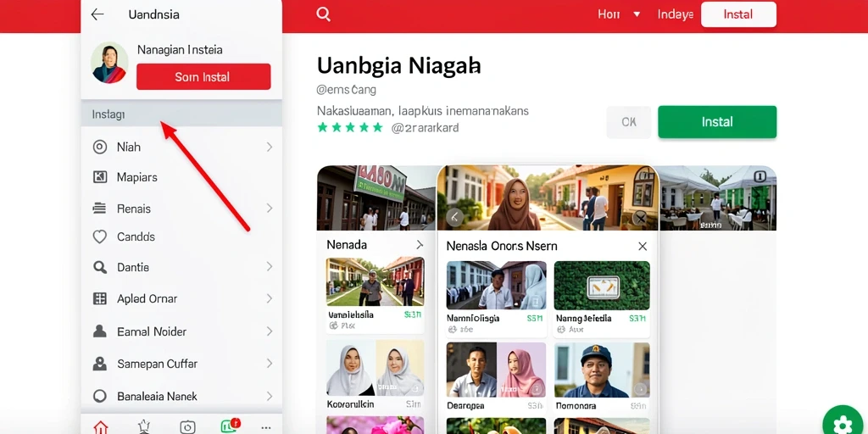868x434 pixels.
Task: Click the Eamal Noider person icon
Action: point(100,331)
